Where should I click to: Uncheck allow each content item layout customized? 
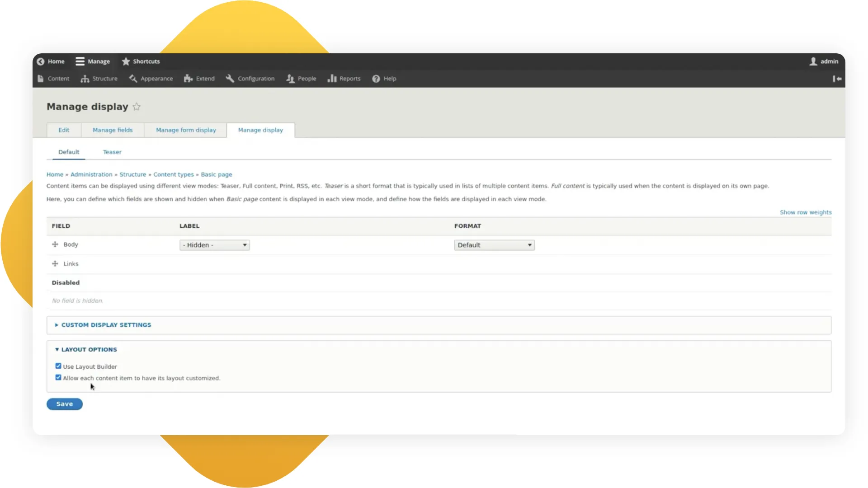(58, 378)
